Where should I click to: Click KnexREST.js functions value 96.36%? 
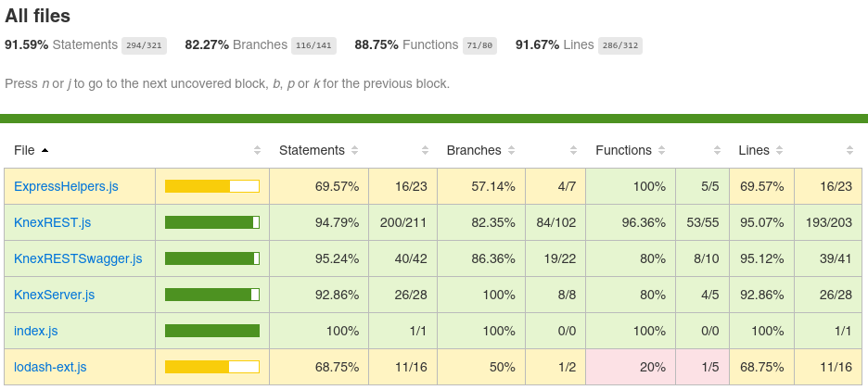(642, 222)
